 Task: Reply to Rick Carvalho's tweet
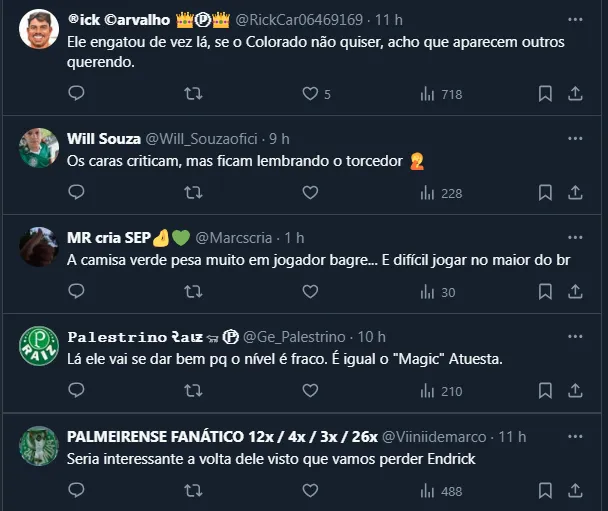coord(77,93)
